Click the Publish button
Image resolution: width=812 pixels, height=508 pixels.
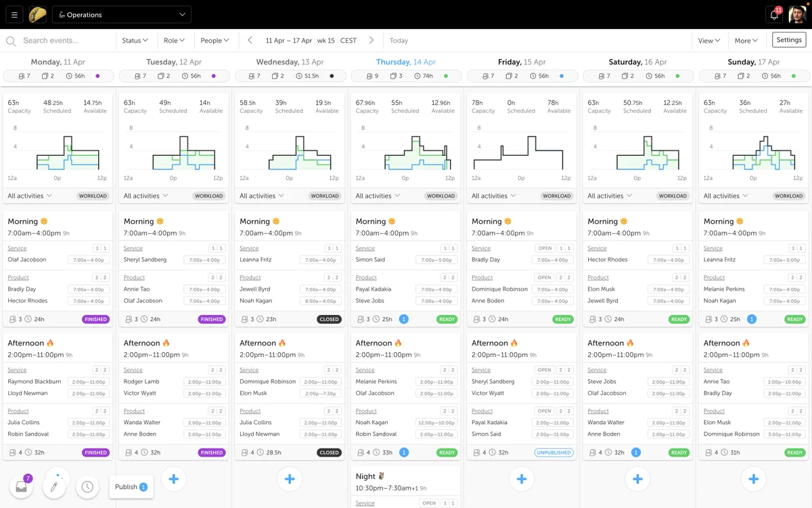[131, 486]
